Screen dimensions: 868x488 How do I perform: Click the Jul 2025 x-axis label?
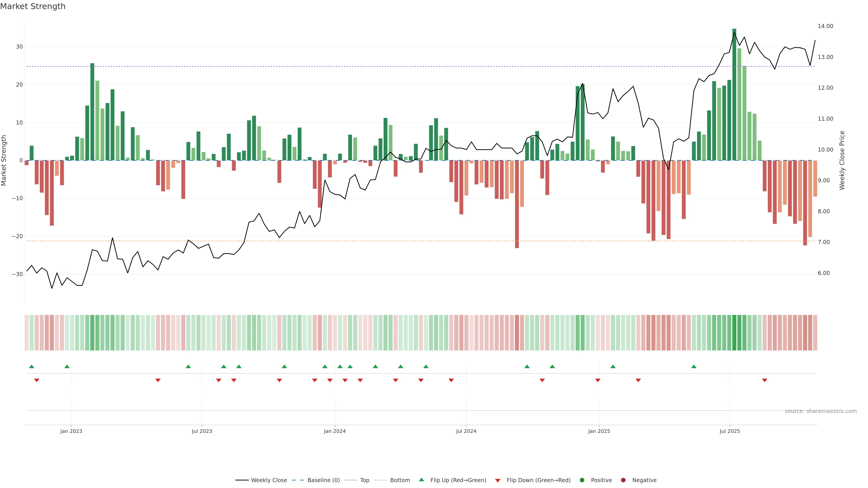[x=729, y=431]
